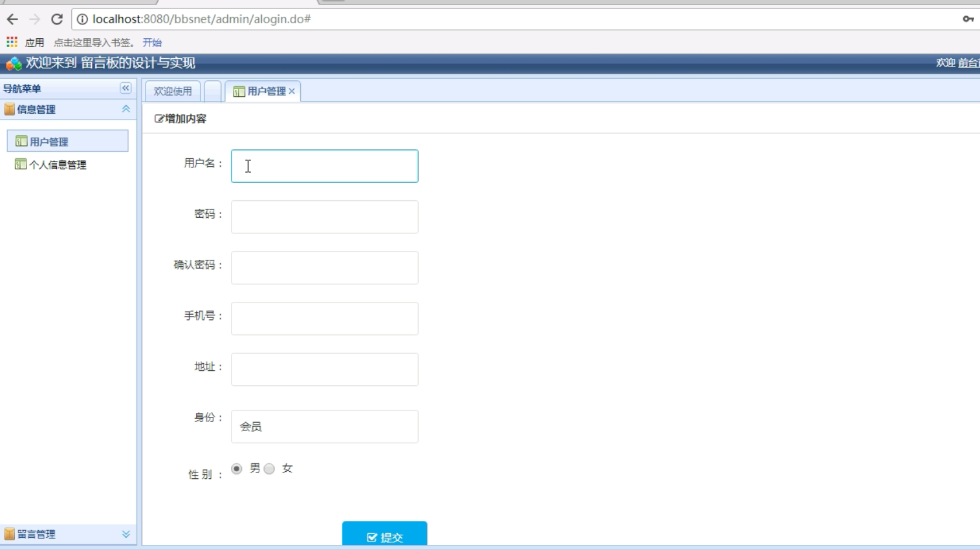Open the 身份 field showing 会员
Viewport: 980px width, 550px height.
click(x=323, y=426)
